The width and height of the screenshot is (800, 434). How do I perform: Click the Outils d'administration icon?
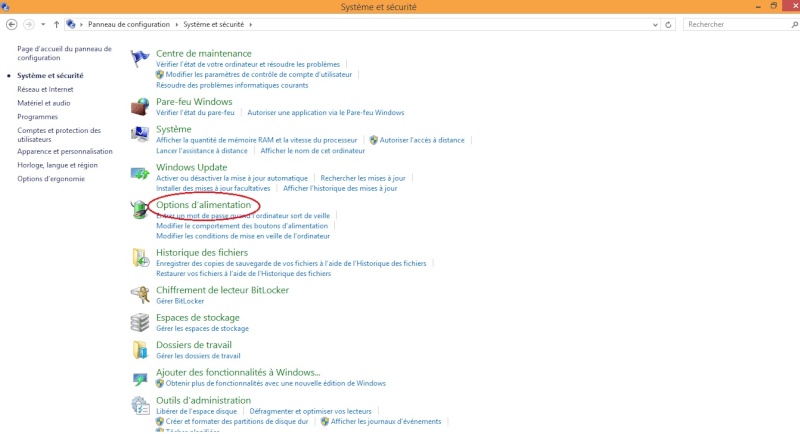coord(140,406)
